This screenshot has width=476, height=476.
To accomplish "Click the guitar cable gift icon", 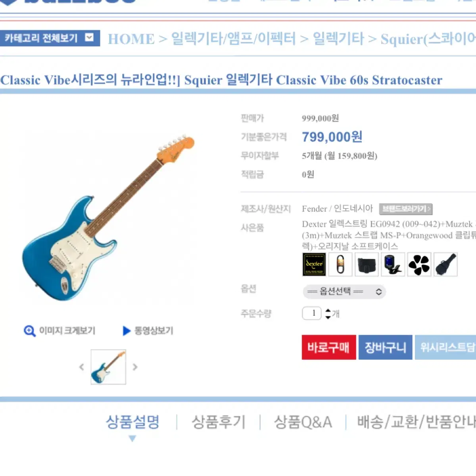I will pyautogui.click(x=340, y=264).
